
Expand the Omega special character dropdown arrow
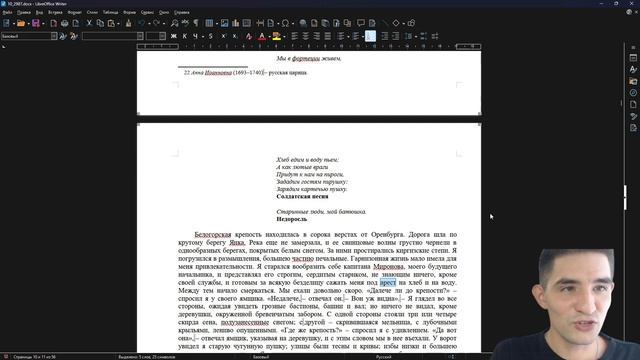tap(293, 24)
